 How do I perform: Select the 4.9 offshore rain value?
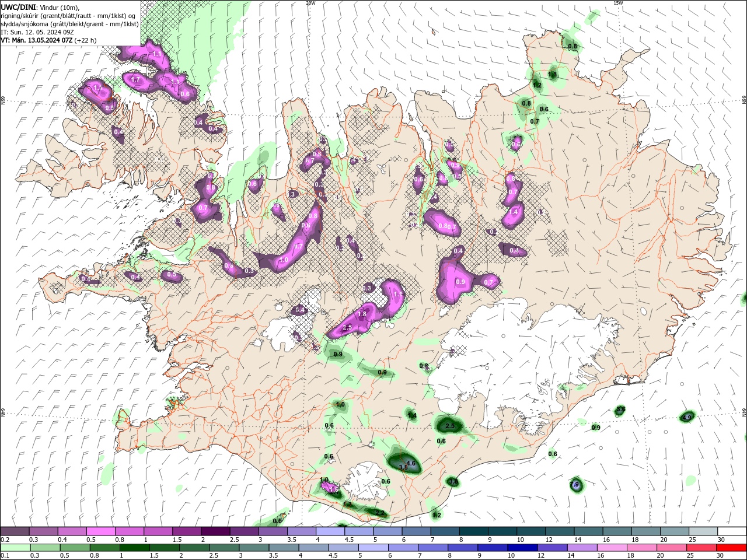687,417
